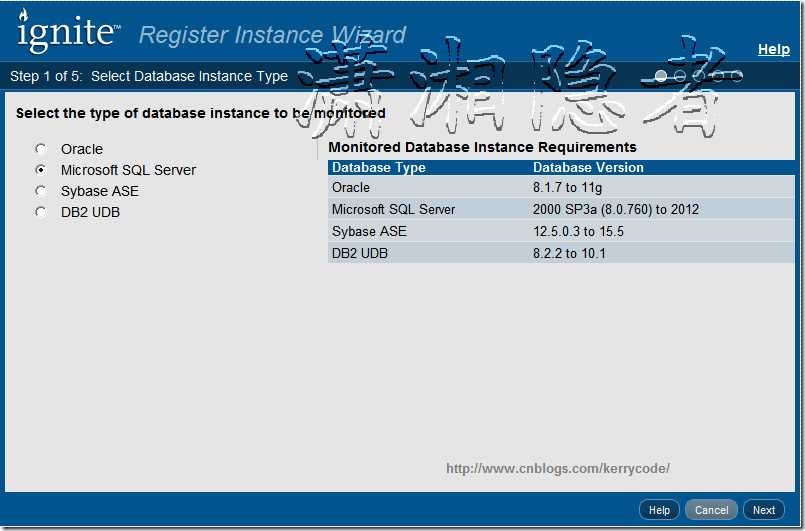Click the '8.1.7 to 11g' version cell
This screenshot has height=531, width=805.
(567, 187)
